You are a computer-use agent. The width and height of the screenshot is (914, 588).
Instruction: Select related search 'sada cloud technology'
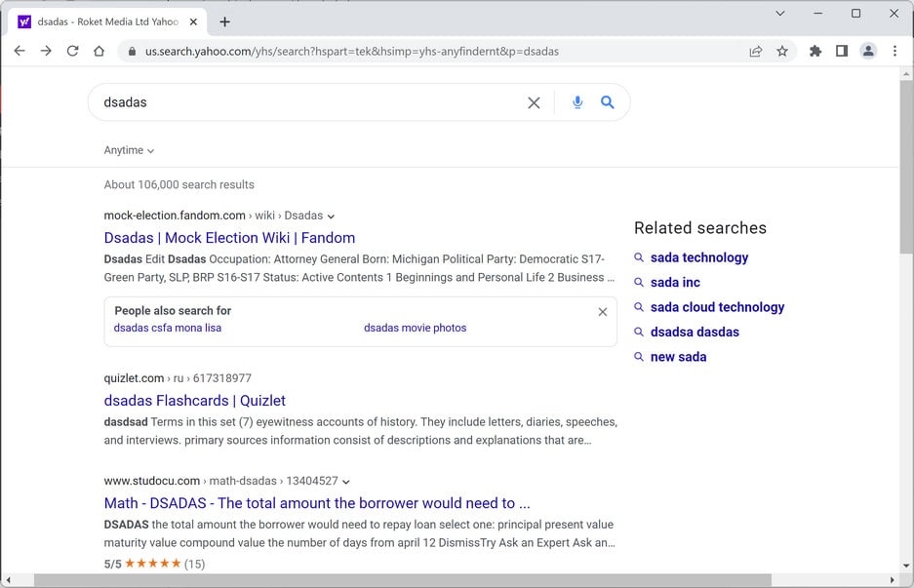coord(717,307)
